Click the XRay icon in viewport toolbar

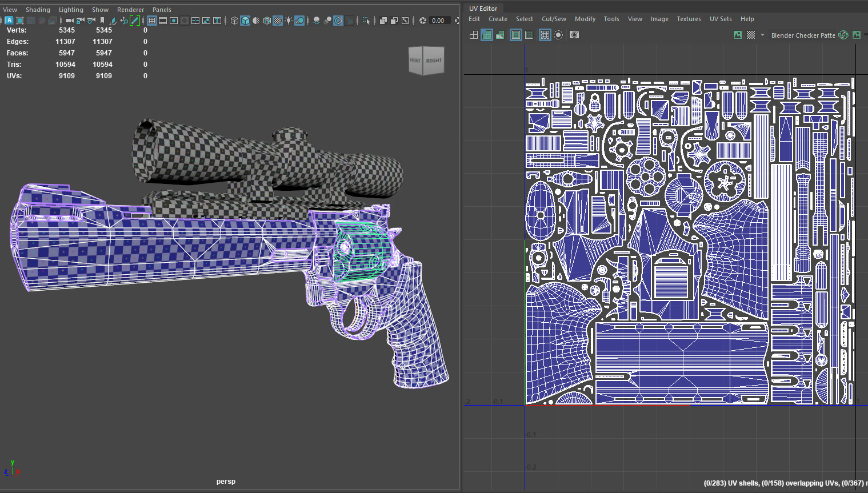click(x=383, y=21)
